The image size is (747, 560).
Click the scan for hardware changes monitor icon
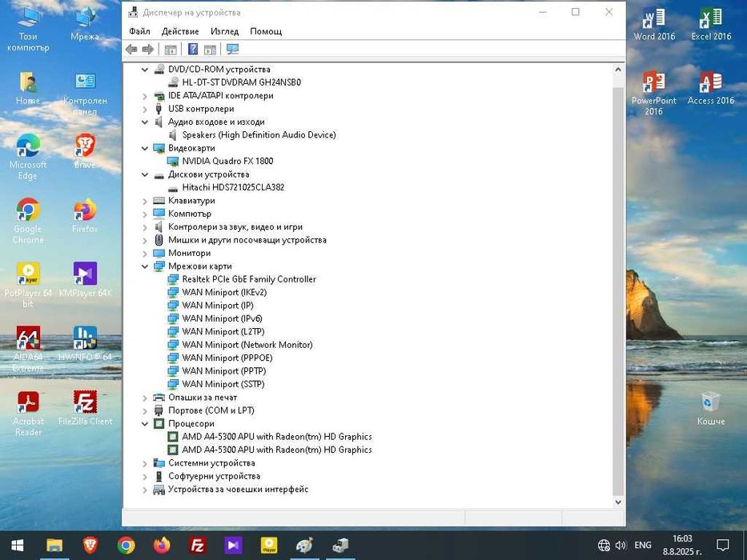point(232,49)
